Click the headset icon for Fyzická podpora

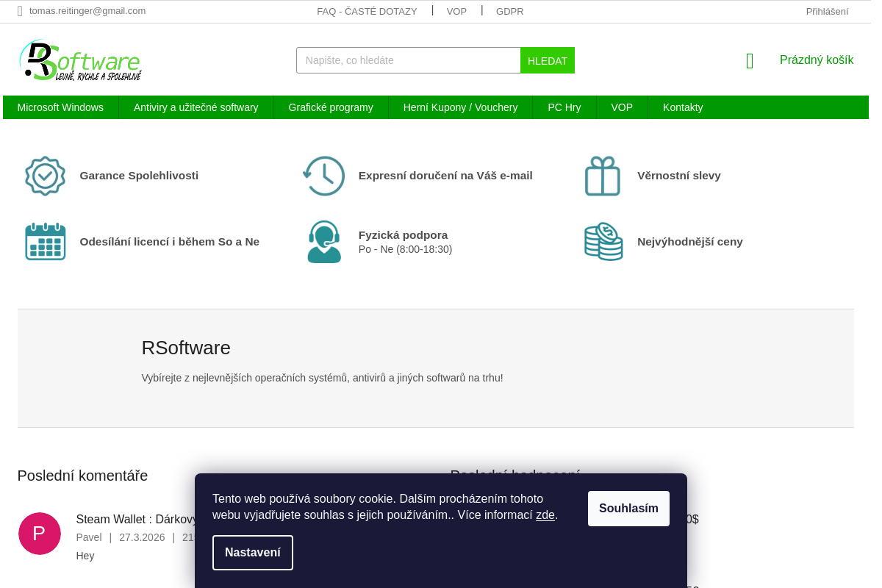[x=324, y=241]
